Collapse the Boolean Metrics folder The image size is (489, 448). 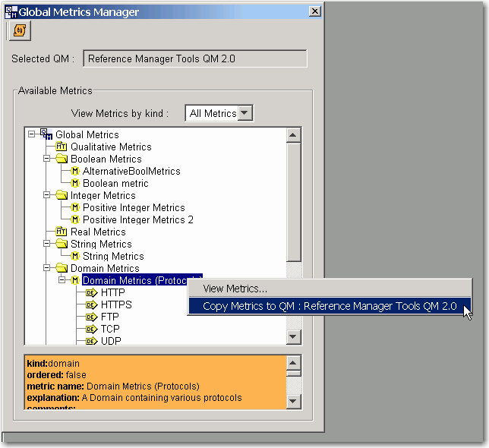click(46, 159)
